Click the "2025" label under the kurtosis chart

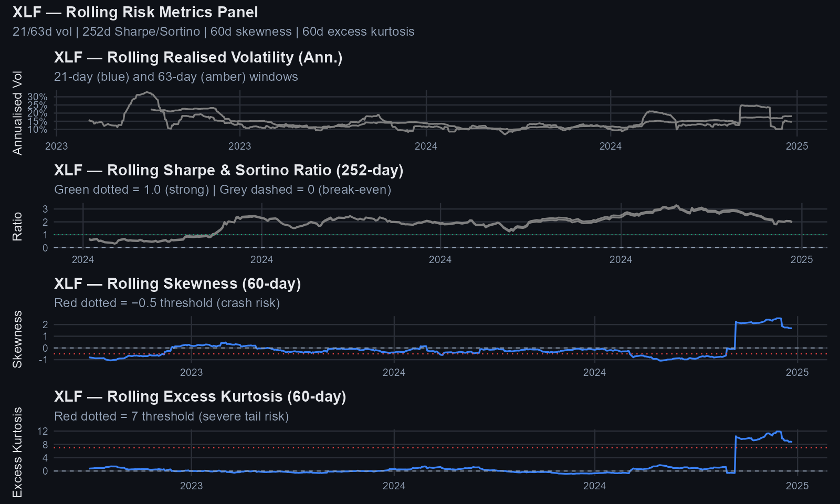pyautogui.click(x=797, y=486)
